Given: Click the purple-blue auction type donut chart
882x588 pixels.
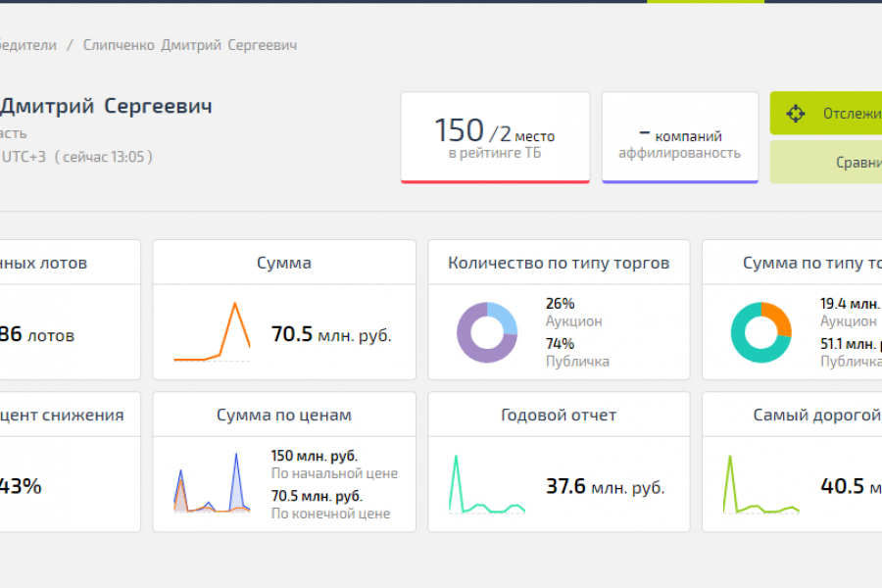Looking at the screenshot, I should (x=486, y=332).
